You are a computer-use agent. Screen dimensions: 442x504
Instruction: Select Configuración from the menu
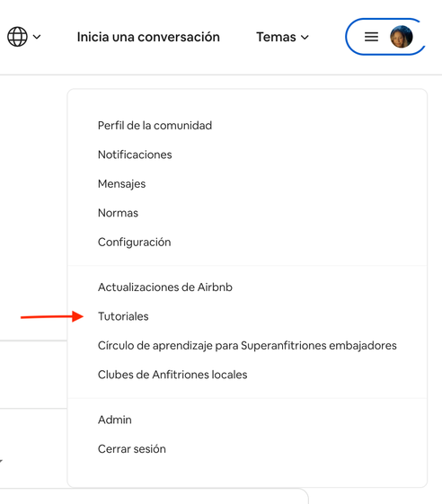(x=135, y=242)
